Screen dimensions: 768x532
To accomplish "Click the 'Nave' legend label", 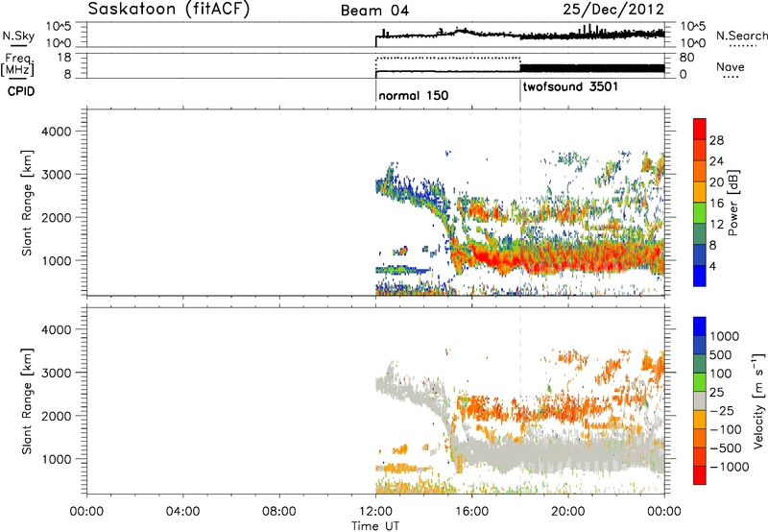I will point(731,66).
